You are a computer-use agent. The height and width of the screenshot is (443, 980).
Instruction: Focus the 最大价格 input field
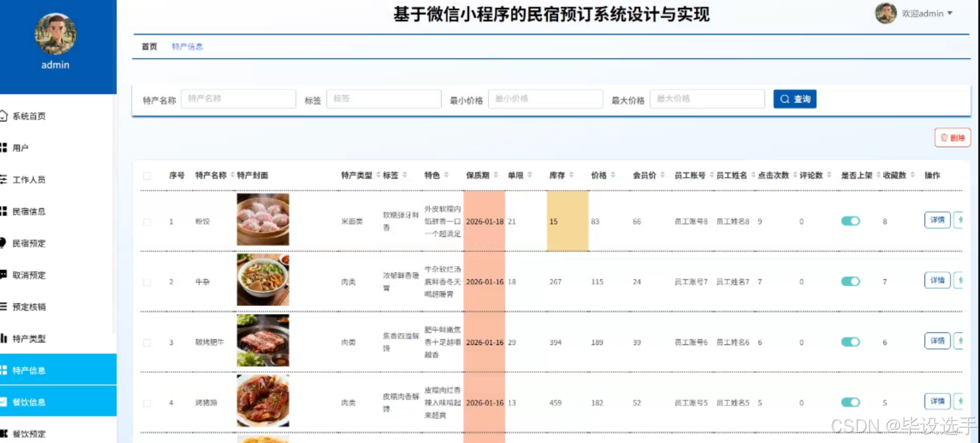tap(707, 99)
